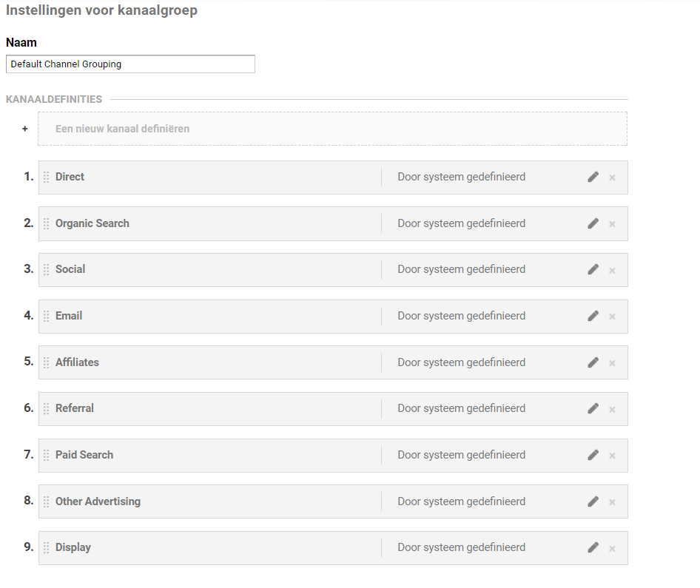Click the Affiliates channel name
Viewport: 700px width, 588px height.
click(x=77, y=362)
